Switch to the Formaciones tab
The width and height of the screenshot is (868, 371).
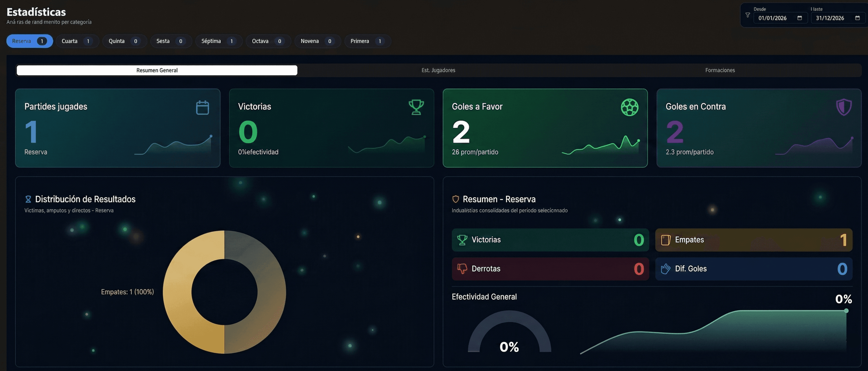720,70
